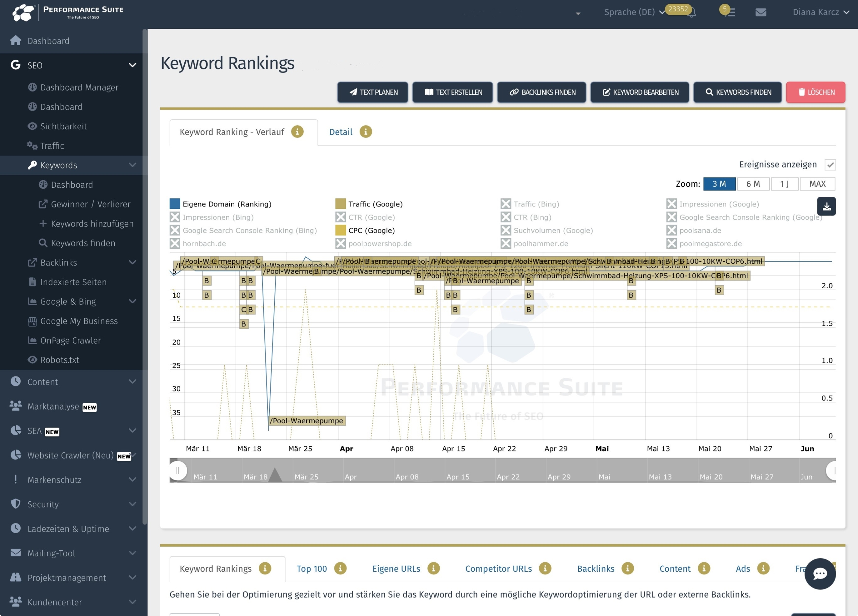Expand the Ladezeiten & Uptime section
This screenshot has height=616, width=858.
(132, 528)
